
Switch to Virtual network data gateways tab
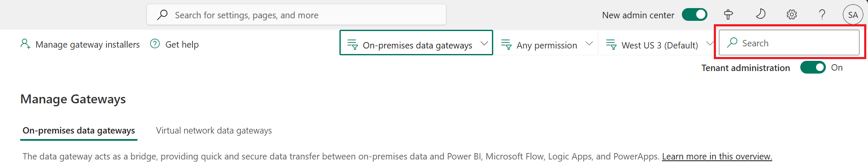(214, 131)
